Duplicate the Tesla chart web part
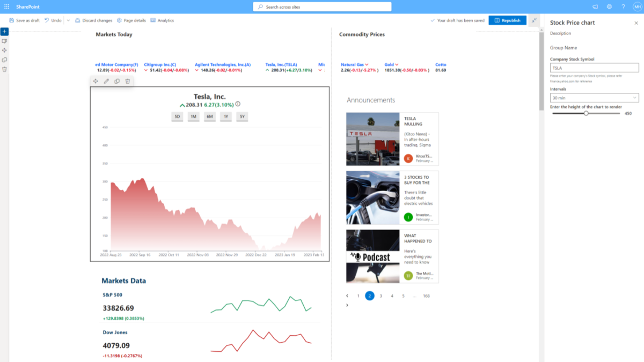The width and height of the screenshot is (644, 362). pos(117,81)
